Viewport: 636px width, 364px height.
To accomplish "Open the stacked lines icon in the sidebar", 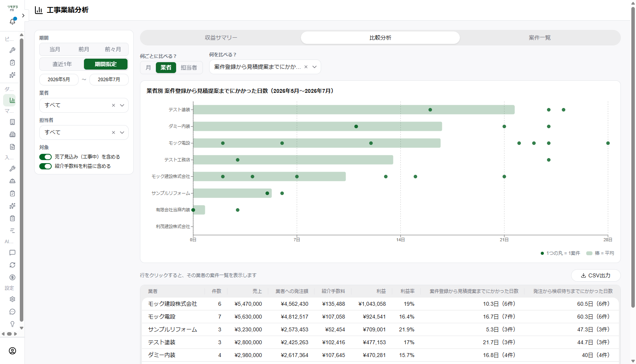I will coord(12,231).
